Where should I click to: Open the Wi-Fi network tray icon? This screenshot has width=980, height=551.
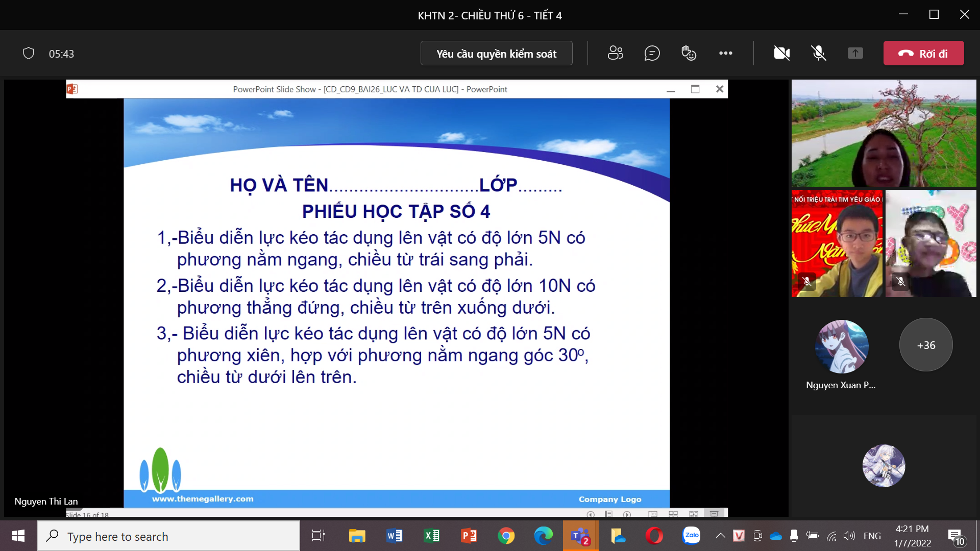[831, 536]
